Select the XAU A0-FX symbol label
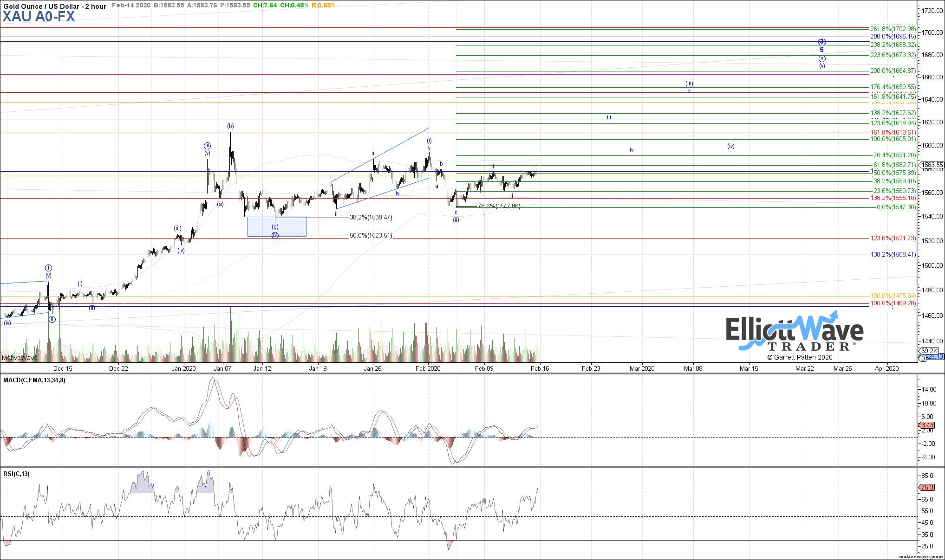Viewport: 945px width, 560px height. (x=39, y=16)
